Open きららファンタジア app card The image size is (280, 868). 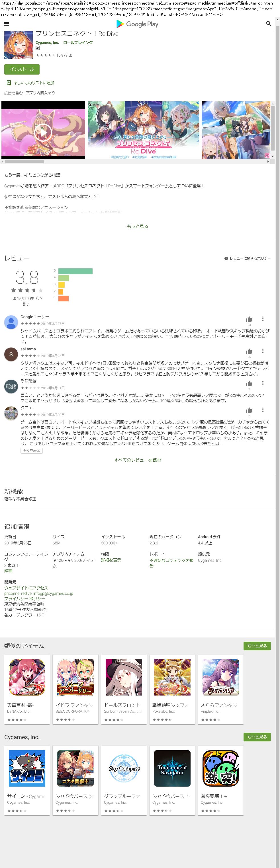coord(221,689)
